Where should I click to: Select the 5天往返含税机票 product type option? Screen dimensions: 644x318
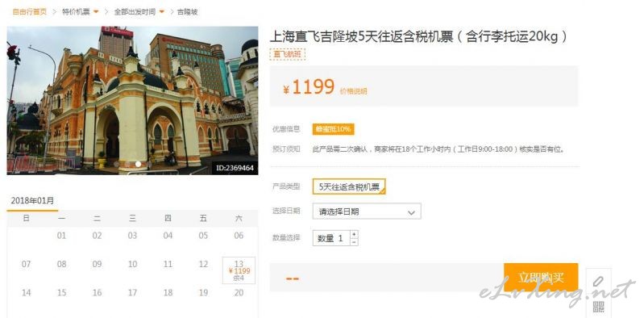349,186
